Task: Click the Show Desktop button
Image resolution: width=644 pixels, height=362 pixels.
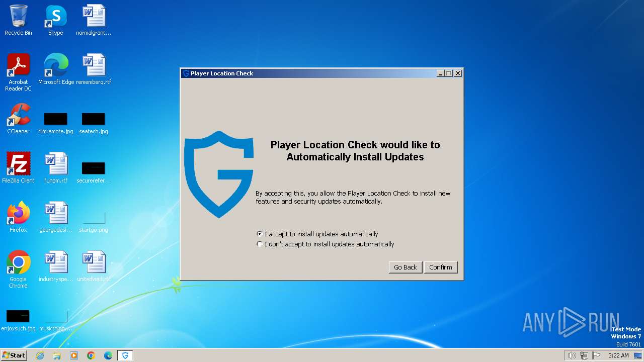Action: coord(638,355)
